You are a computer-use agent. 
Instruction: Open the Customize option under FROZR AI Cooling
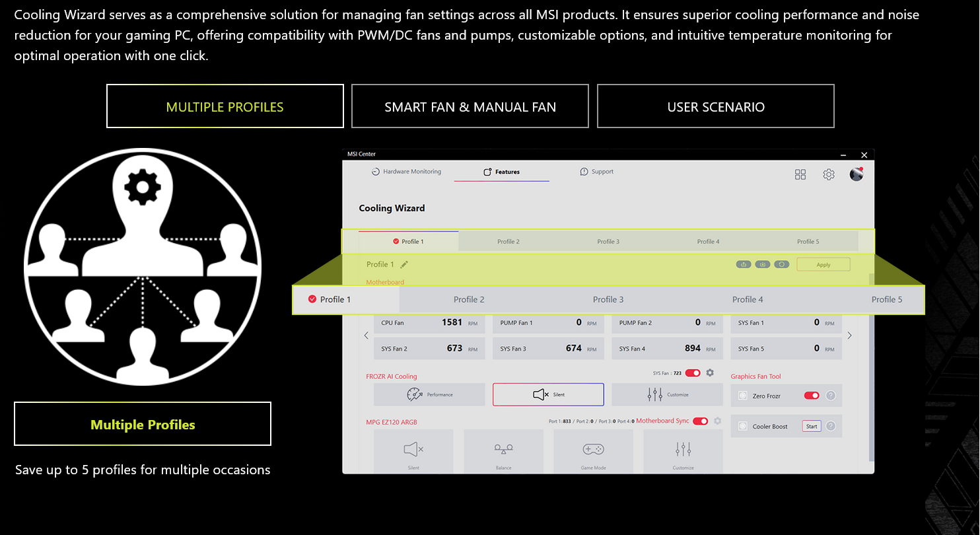coord(667,395)
